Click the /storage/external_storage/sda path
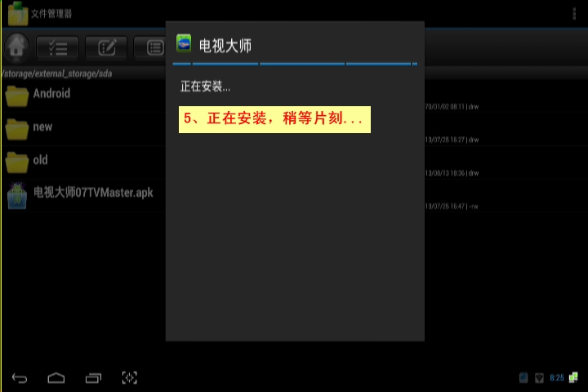This screenshot has height=392, width=588. 56,73
